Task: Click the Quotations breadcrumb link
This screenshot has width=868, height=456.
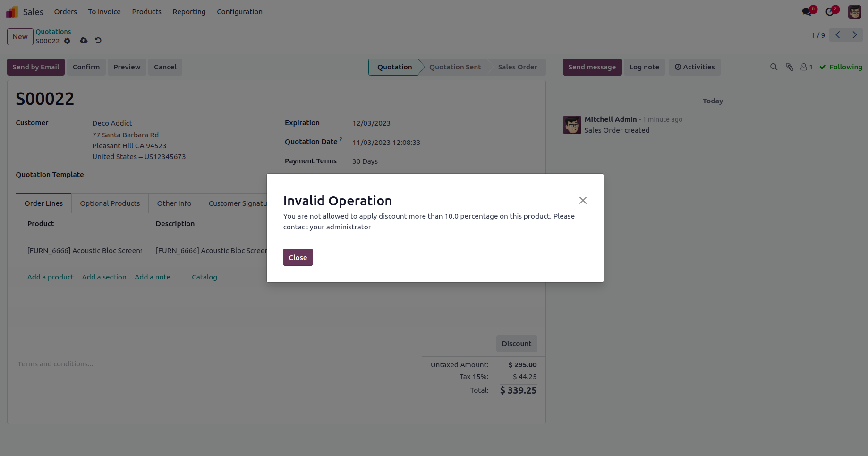Action: [53, 32]
